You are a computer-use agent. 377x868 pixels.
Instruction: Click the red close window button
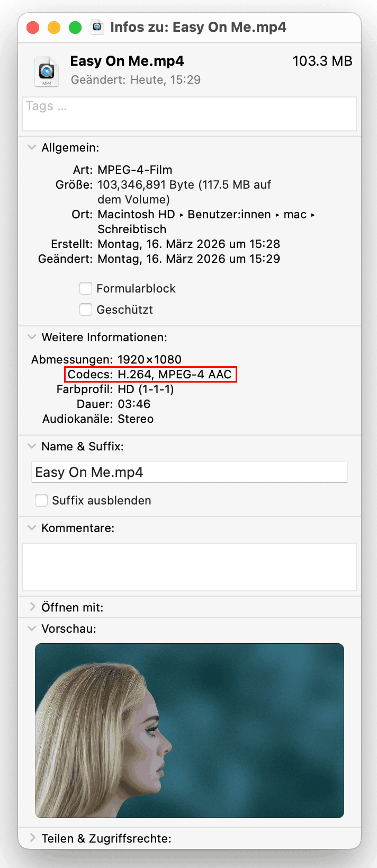(33, 28)
